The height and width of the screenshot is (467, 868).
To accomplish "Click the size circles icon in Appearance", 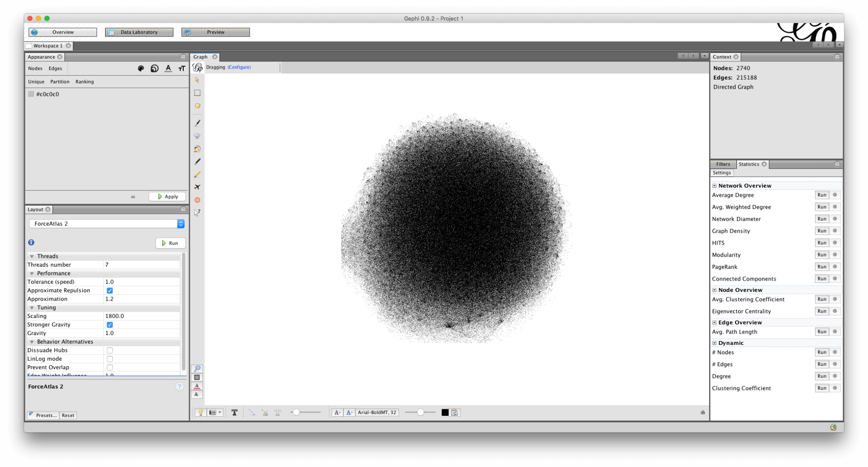I will [155, 68].
